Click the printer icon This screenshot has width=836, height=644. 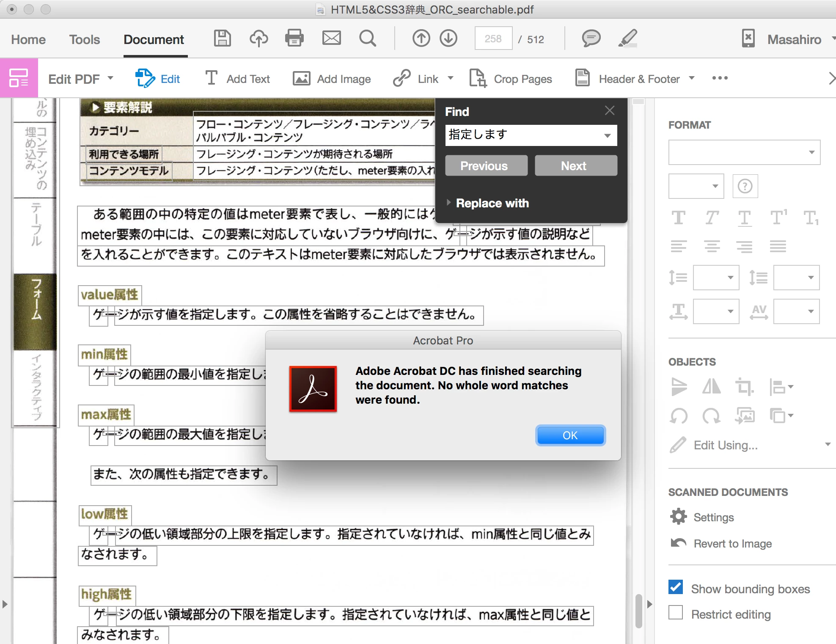(x=294, y=39)
